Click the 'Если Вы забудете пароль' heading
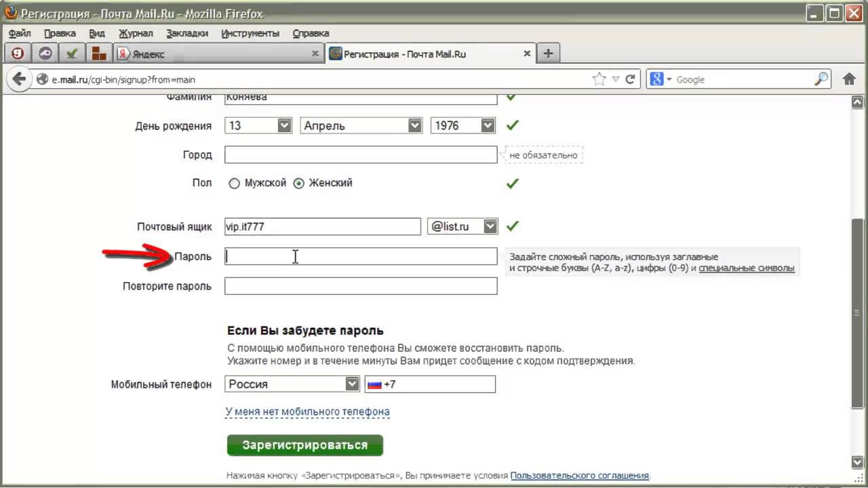Screen dimensions: 868x488 (305, 331)
